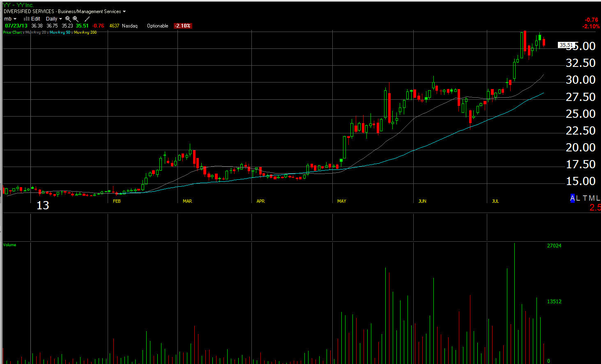Screen dimensions: 601x364
Task: Click the bar chart icon beside Edit
Action: click(x=26, y=19)
